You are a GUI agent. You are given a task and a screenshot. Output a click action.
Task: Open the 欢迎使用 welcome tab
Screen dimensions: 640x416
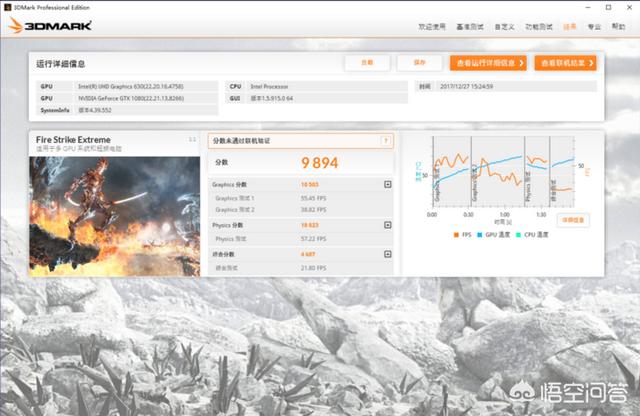(432, 27)
